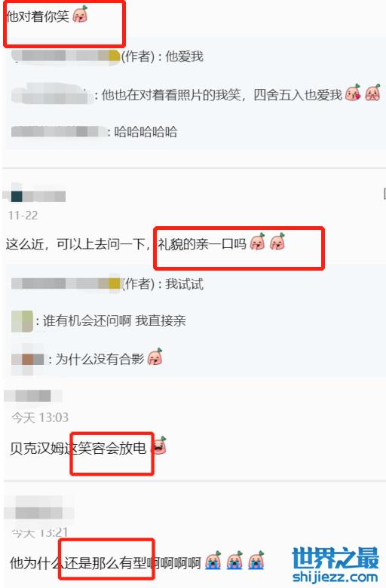Screen dimensions: 386x588
Task: Click green avatar beside 谁有机会还问啊
Action: point(22,321)
